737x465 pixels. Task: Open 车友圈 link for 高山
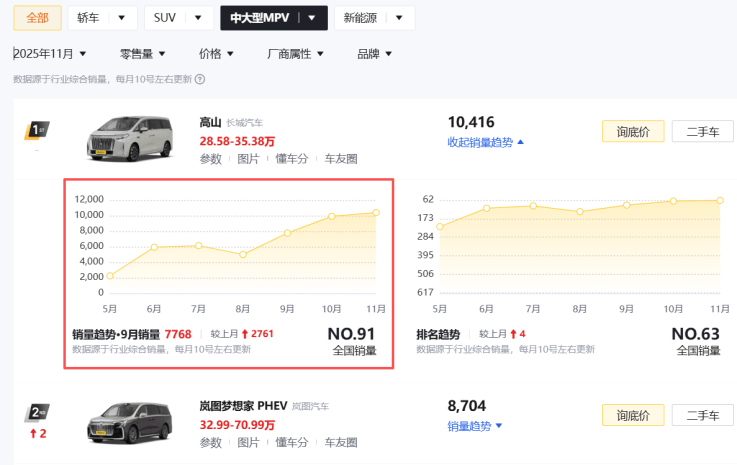pos(341,159)
